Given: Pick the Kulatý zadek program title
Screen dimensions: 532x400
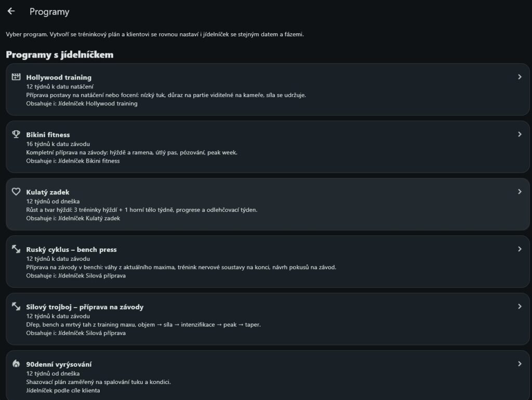Looking at the screenshot, I should click(47, 192).
